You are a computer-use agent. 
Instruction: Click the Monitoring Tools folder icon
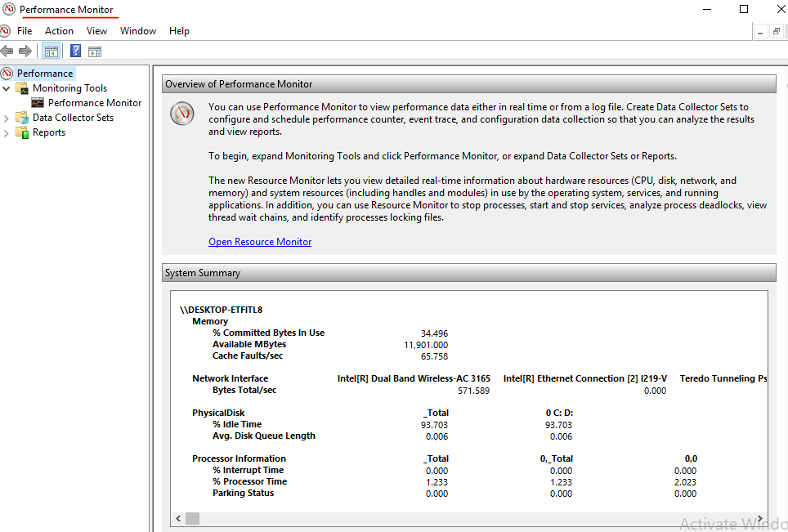[x=22, y=88]
